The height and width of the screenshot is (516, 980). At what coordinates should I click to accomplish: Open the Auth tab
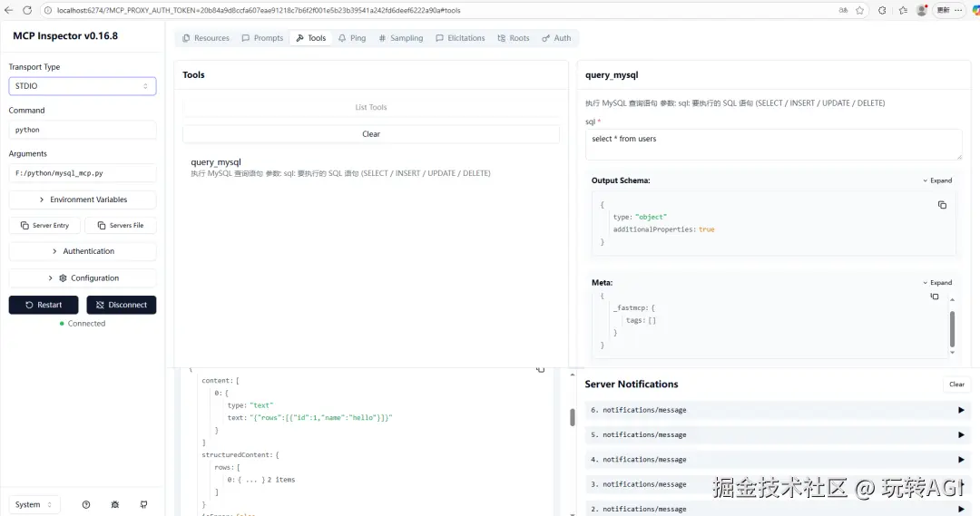click(556, 38)
